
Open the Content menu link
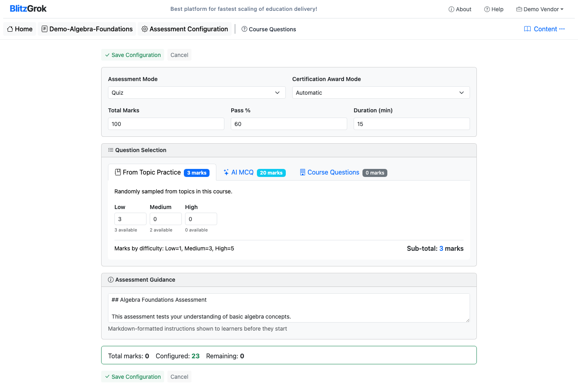[544, 29]
